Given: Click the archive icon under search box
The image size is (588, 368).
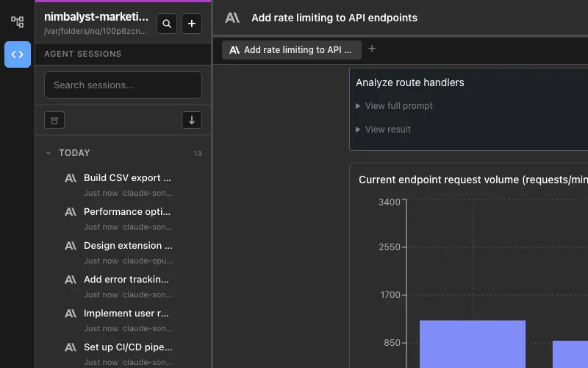Looking at the screenshot, I should click(x=54, y=120).
